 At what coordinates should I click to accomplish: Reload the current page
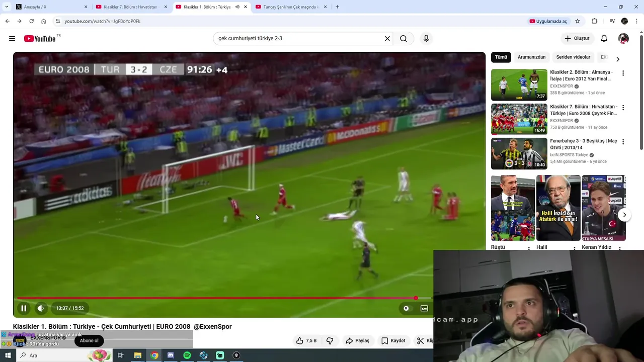(x=31, y=21)
